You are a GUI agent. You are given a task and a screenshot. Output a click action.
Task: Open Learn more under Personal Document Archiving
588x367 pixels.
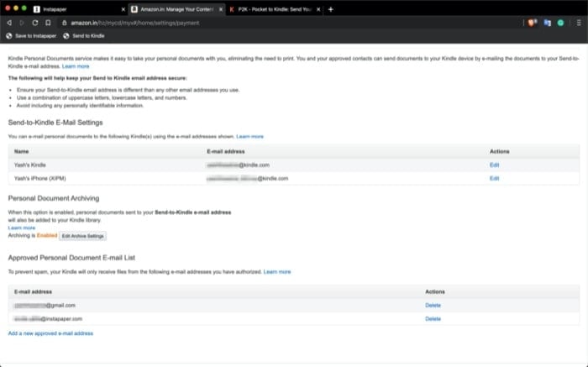pos(21,228)
